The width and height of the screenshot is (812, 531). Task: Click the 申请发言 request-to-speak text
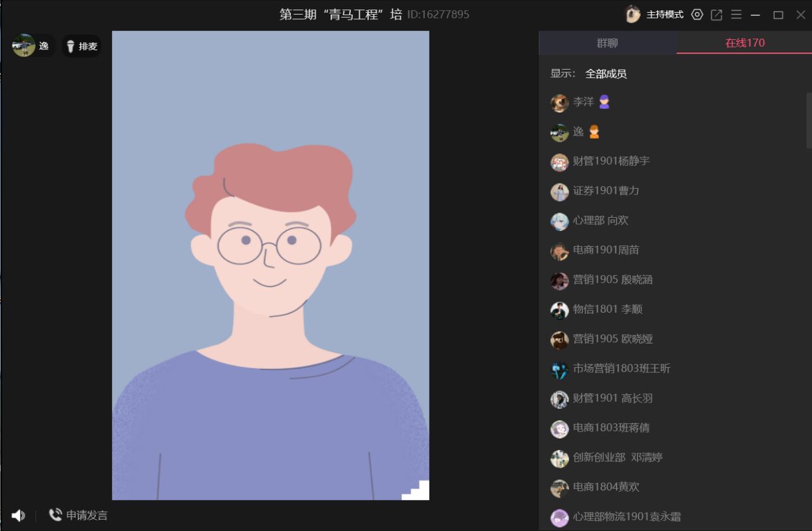coord(87,515)
